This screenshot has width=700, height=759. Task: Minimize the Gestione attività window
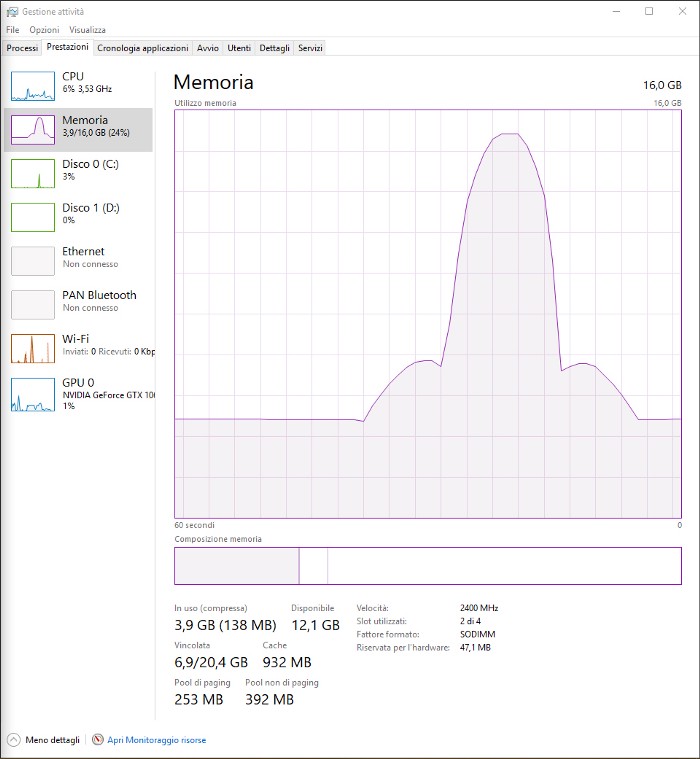[x=616, y=11]
